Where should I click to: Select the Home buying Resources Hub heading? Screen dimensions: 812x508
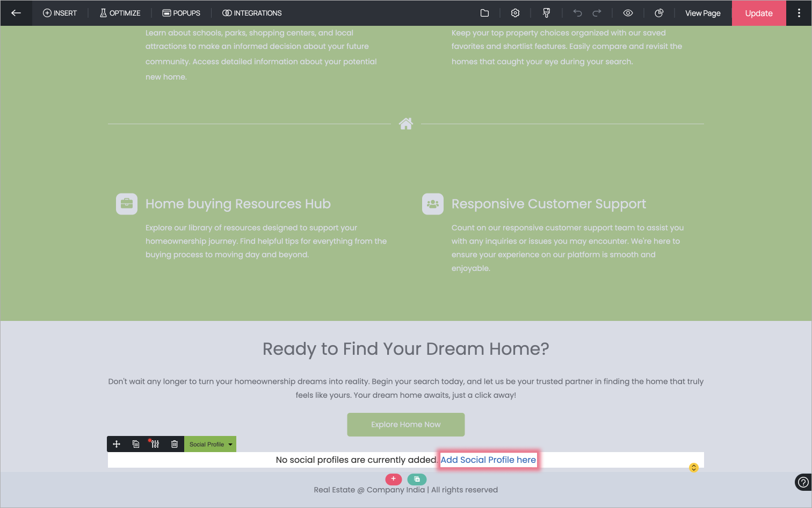tap(238, 204)
